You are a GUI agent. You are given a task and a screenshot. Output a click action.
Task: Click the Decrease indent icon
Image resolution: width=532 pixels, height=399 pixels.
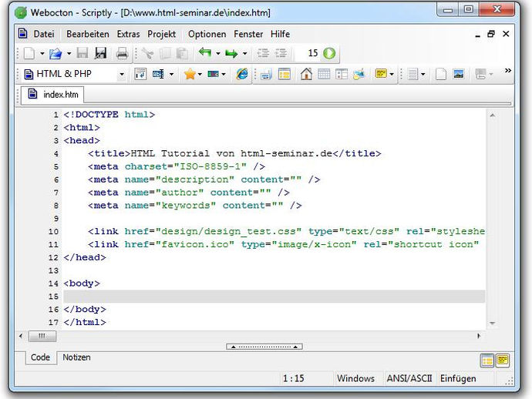263,53
